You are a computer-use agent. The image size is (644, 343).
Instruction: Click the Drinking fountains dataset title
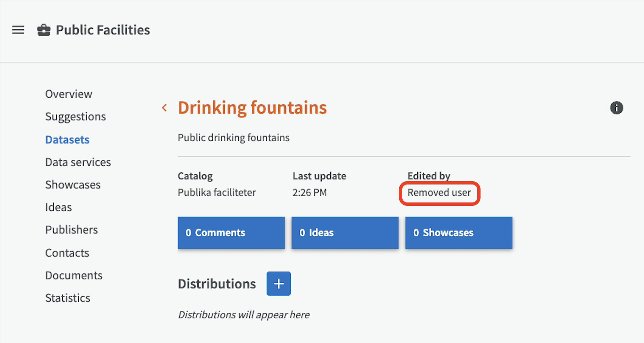252,108
